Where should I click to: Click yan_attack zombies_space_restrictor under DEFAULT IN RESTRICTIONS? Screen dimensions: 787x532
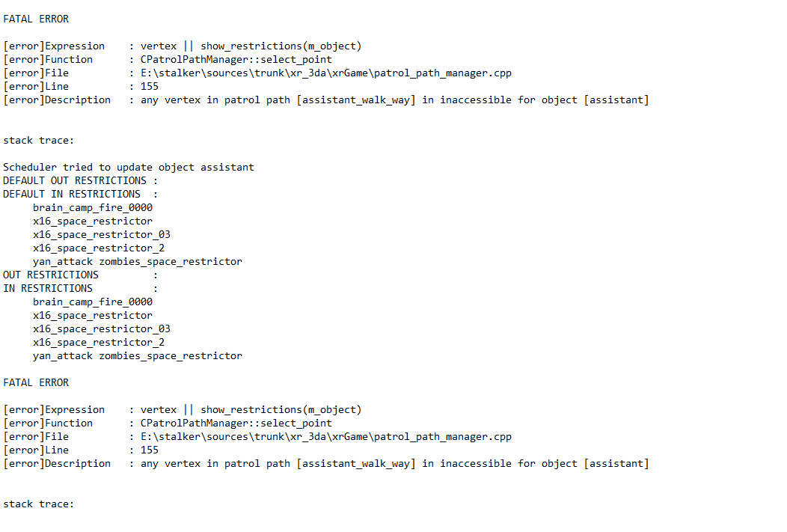[138, 261]
